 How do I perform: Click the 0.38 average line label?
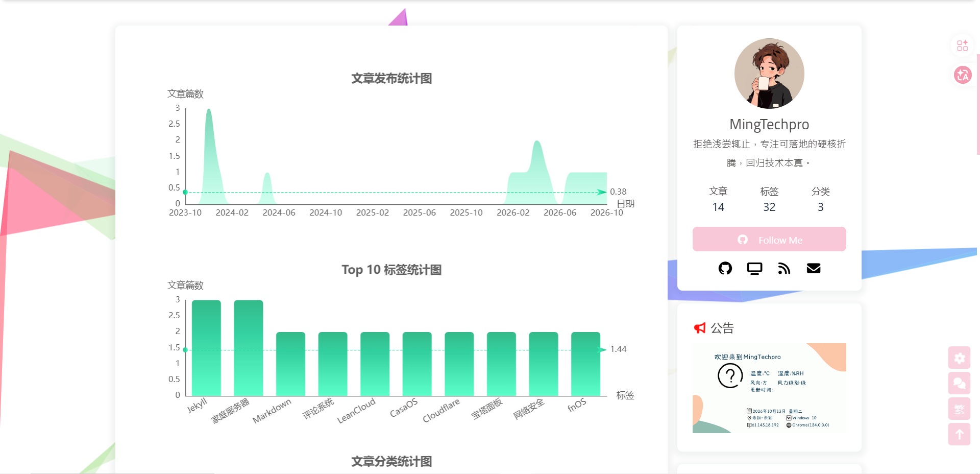click(618, 192)
